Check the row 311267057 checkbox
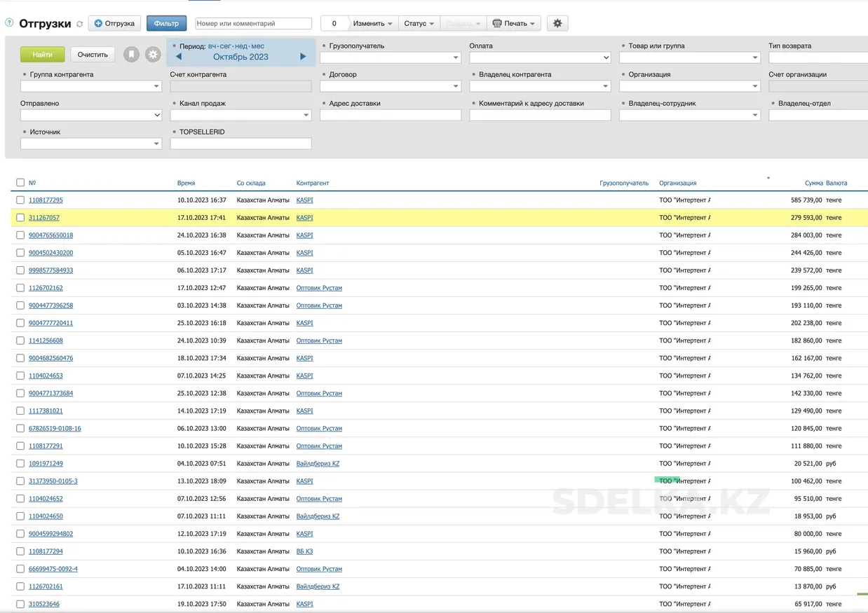868x613 pixels. coord(20,217)
